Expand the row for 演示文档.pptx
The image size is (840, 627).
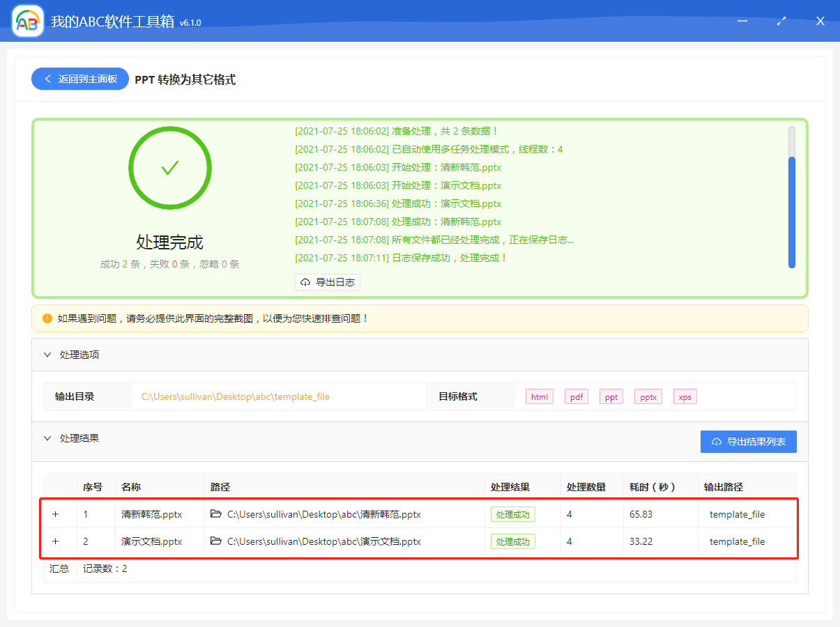point(56,541)
